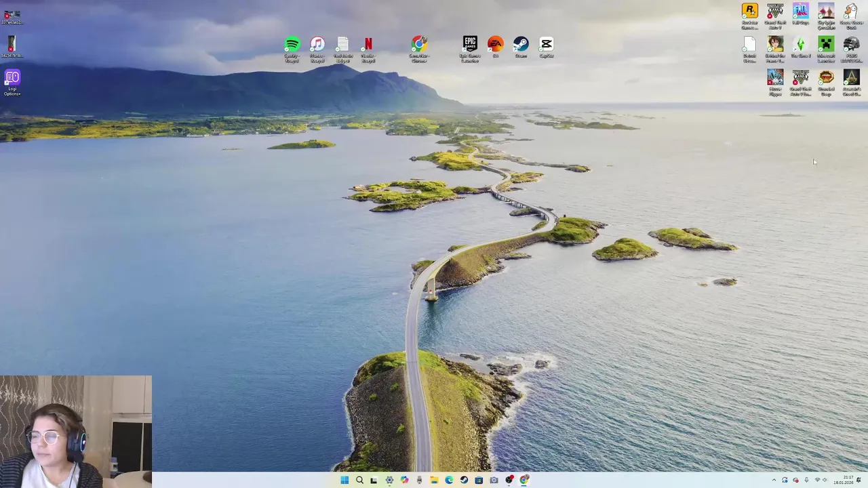Viewport: 868px width, 488px height.
Task: Open File Explorer from the taskbar
Action: coord(435,480)
